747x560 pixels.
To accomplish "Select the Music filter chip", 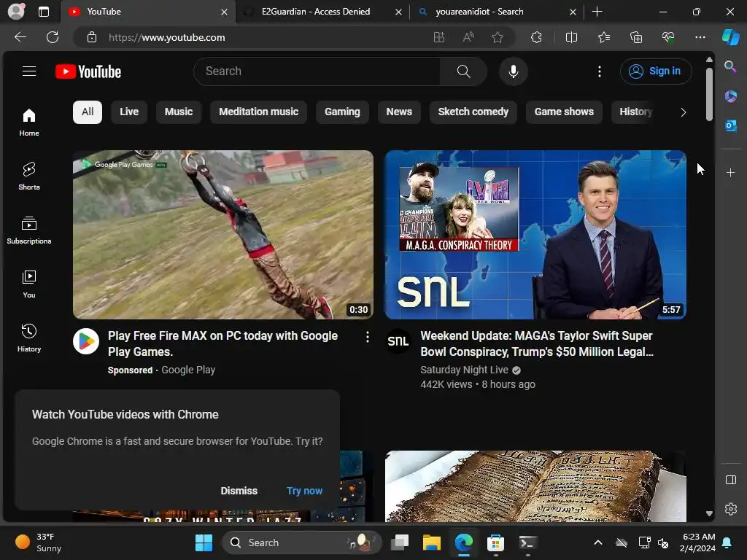I will pyautogui.click(x=179, y=112).
